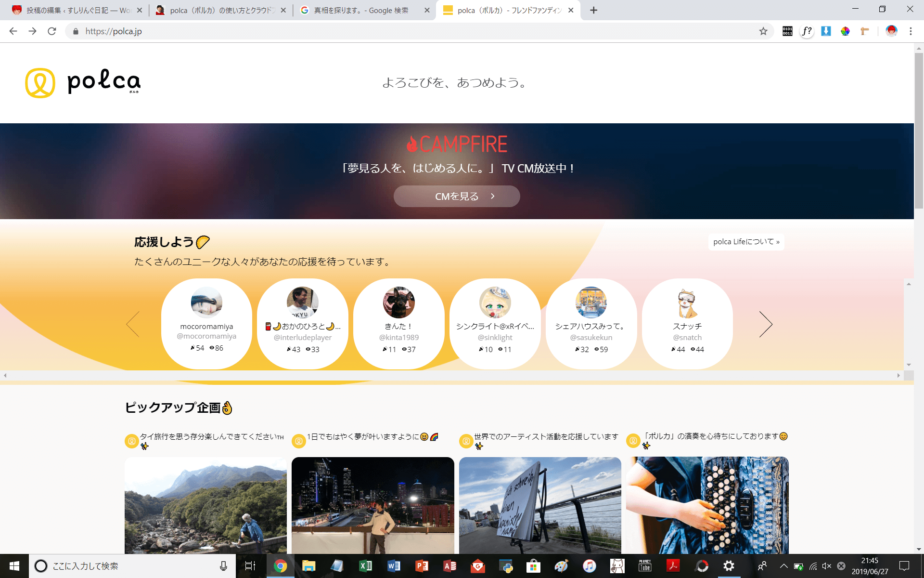Screen dimensions: 924x578
Task: Open the Microsoft Store taskbar icon
Action: coord(533,566)
